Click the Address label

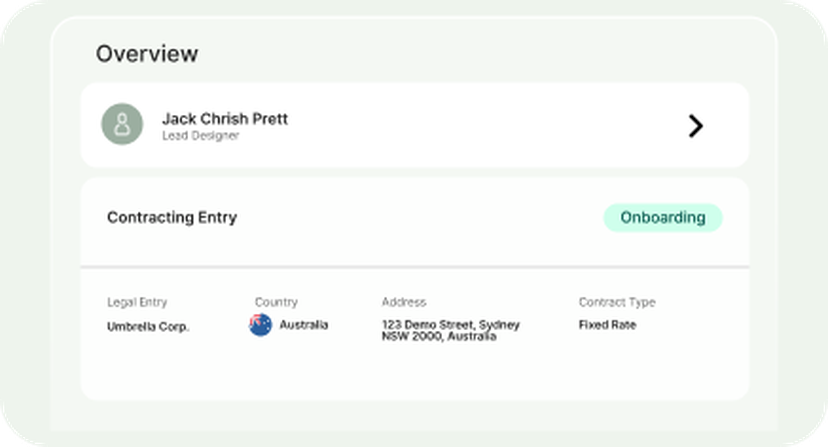(403, 302)
